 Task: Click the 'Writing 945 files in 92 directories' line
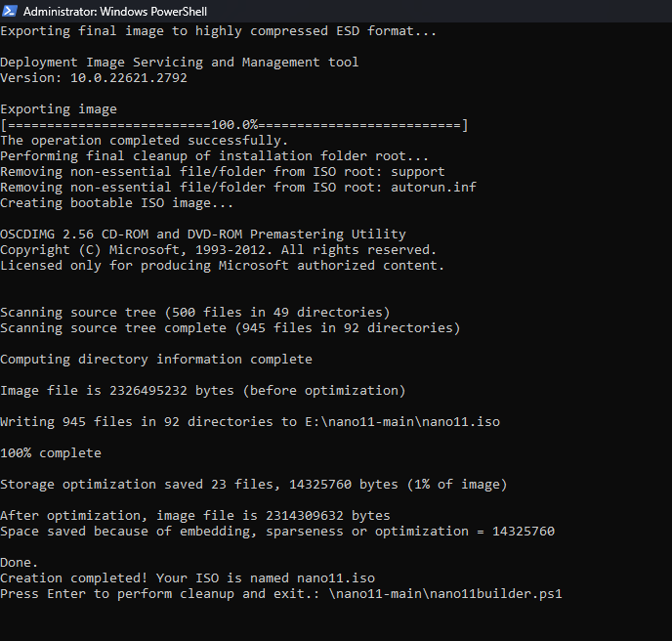(x=250, y=422)
